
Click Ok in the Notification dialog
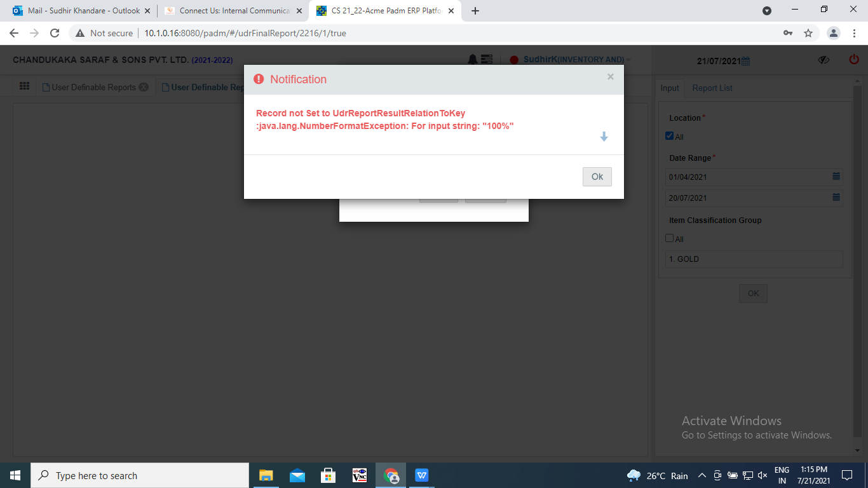[x=597, y=177]
